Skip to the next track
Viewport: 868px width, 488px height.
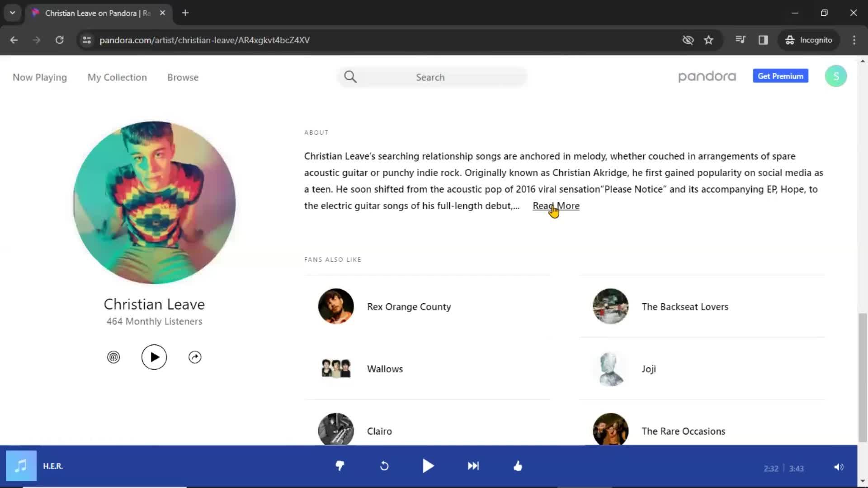(x=473, y=466)
